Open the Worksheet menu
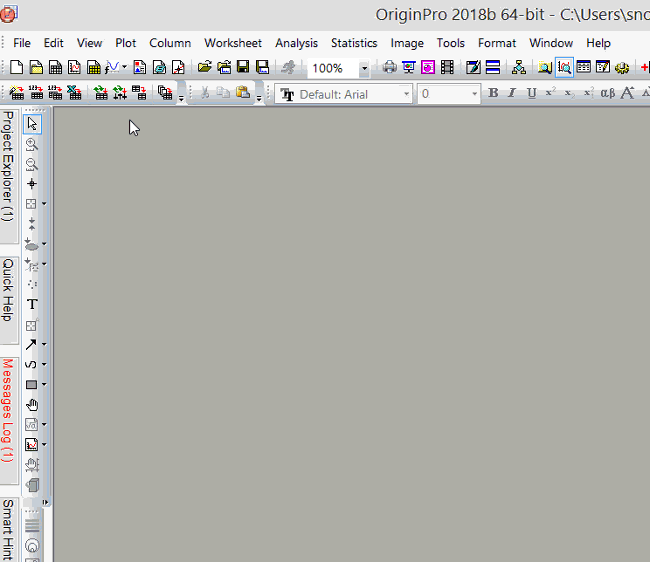The height and width of the screenshot is (562, 650). (233, 43)
